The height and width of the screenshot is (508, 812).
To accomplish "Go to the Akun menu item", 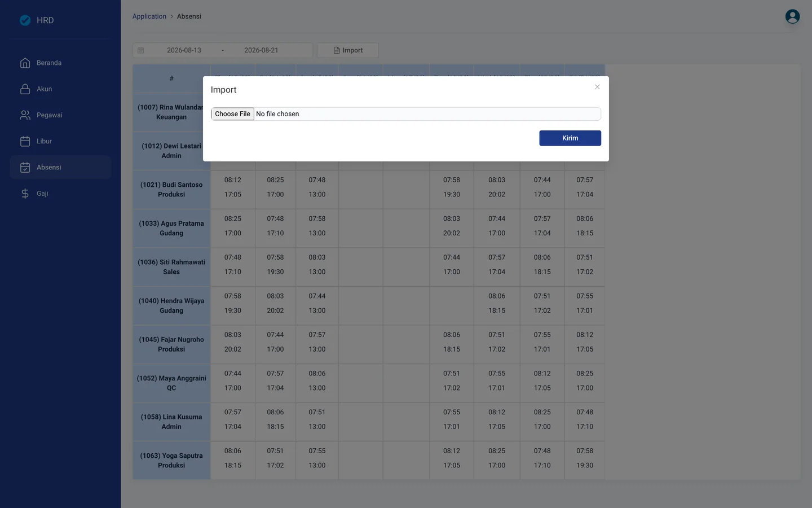I will tap(60, 89).
